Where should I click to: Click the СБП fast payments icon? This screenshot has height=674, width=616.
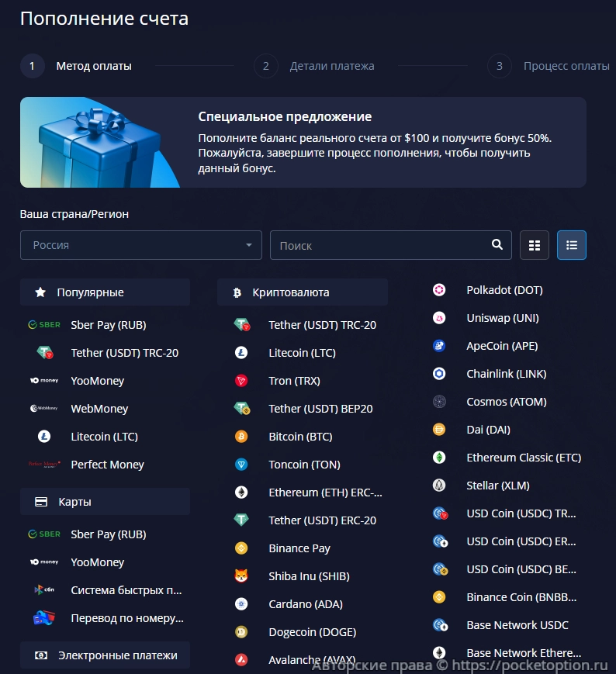tap(44, 589)
